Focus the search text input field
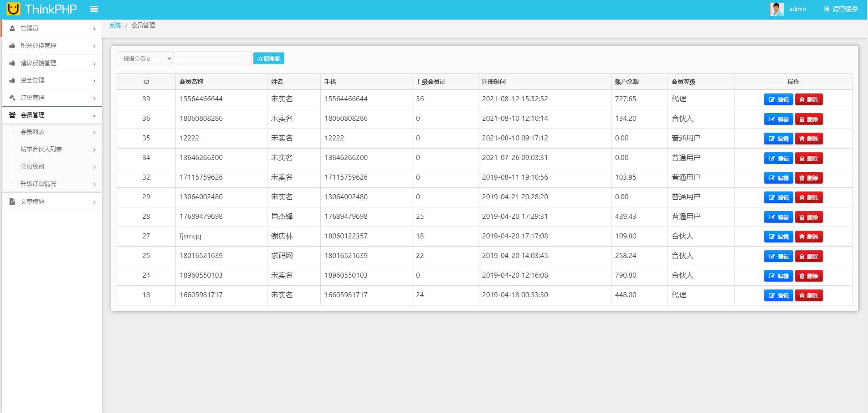Image resolution: width=868 pixels, height=413 pixels. 214,58
